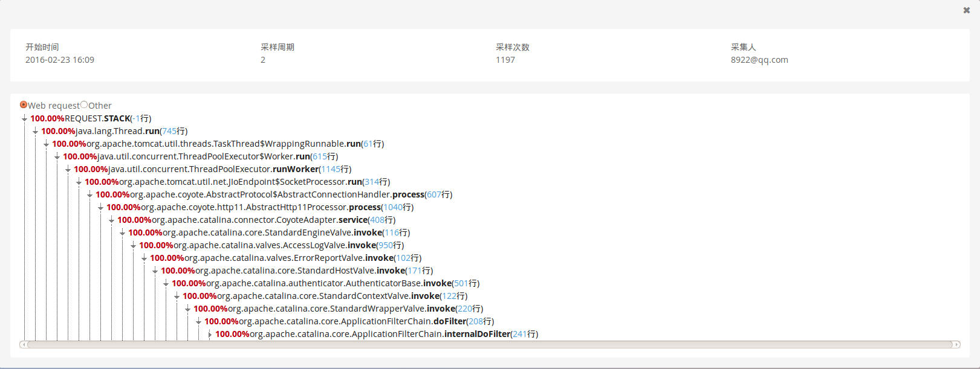Collapse the ThreadPoolExecutor.runWorker node
The width and height of the screenshot is (980, 369).
click(68, 170)
